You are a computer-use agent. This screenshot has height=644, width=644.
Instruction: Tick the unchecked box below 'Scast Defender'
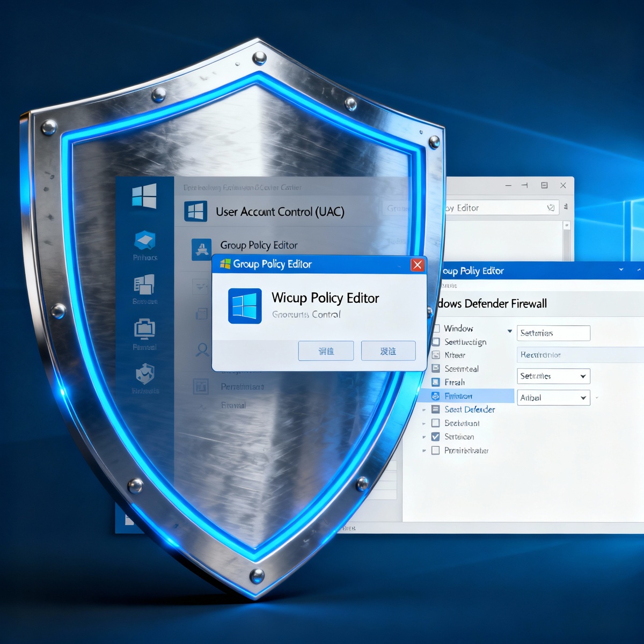[x=436, y=423]
